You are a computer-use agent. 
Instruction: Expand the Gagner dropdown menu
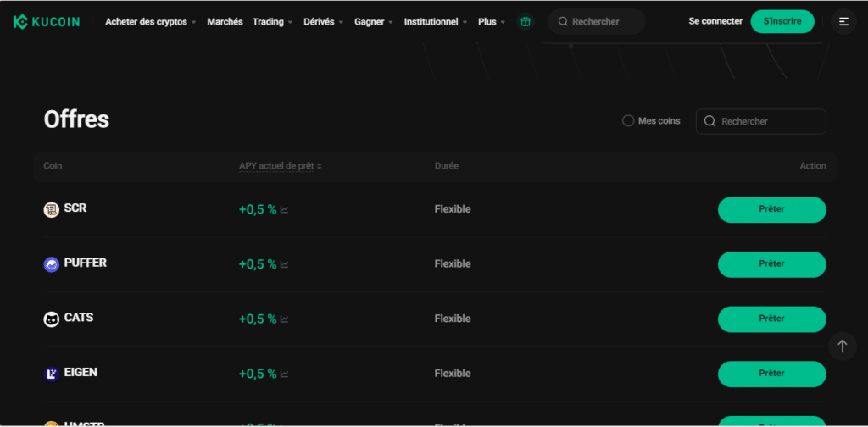(x=374, y=21)
